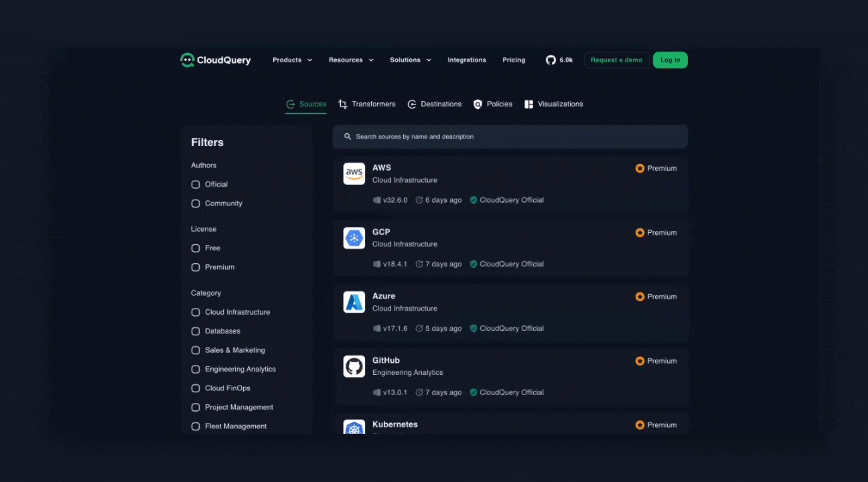Click the Kubernetes plugin logo
868x482 pixels.
point(354,427)
